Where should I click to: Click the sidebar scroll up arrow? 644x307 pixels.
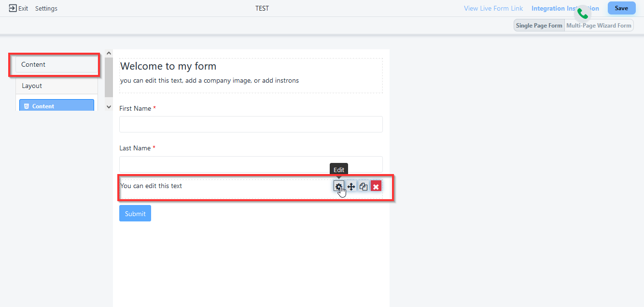pos(109,53)
